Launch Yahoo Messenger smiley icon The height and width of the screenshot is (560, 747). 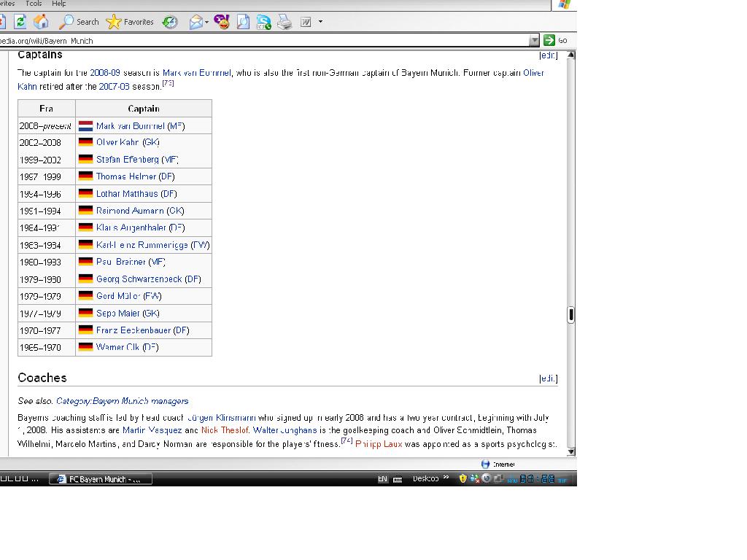[222, 22]
